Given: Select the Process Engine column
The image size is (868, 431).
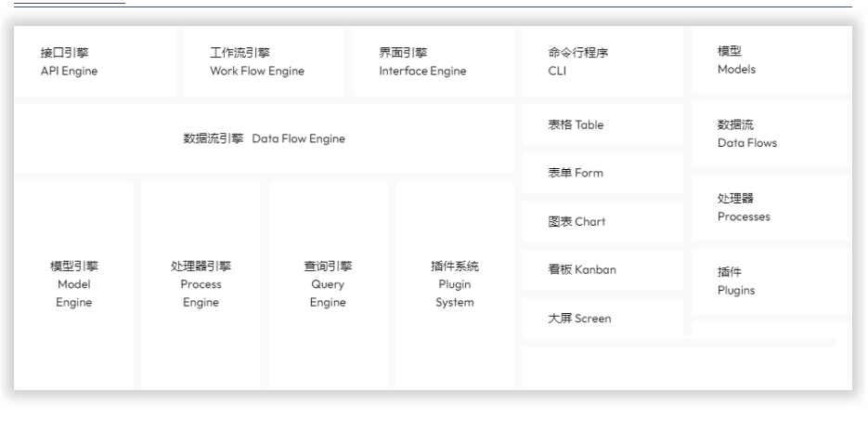Looking at the screenshot, I should tap(201, 285).
